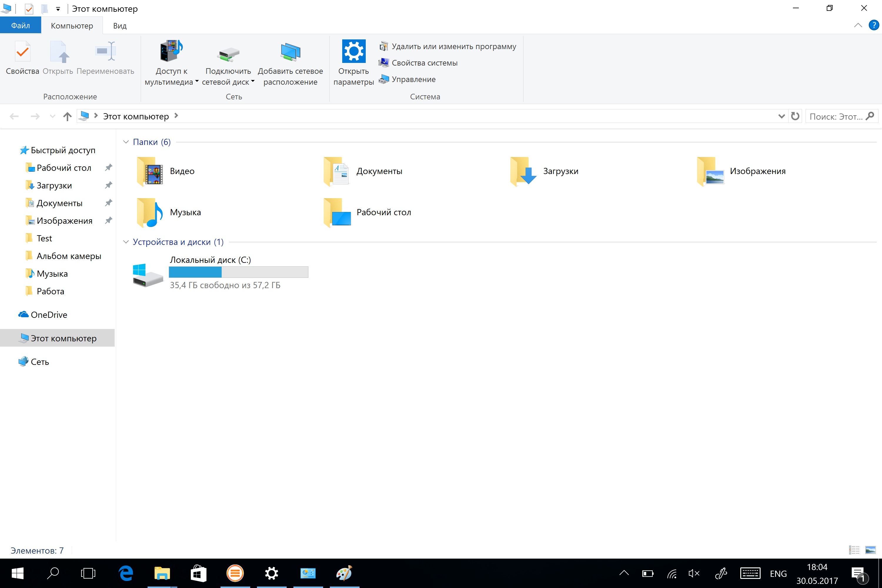Show hidden tray icons chevron
This screenshot has width=882, height=588.
[624, 573]
